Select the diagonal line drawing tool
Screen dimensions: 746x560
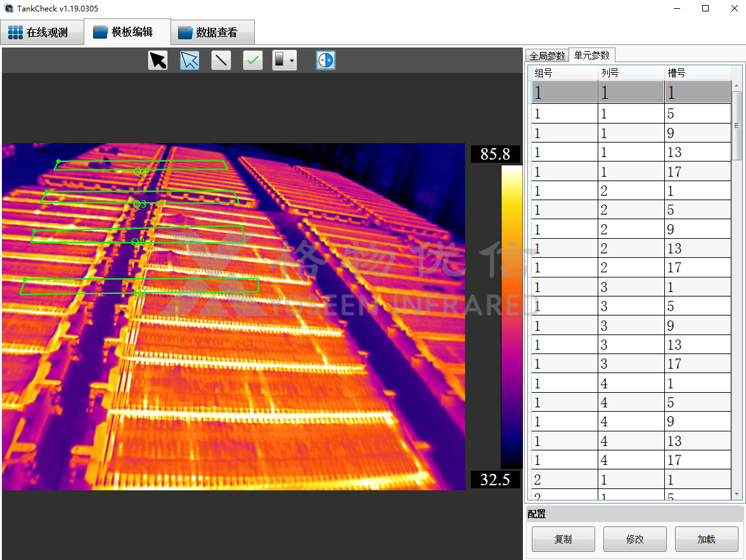[221, 60]
